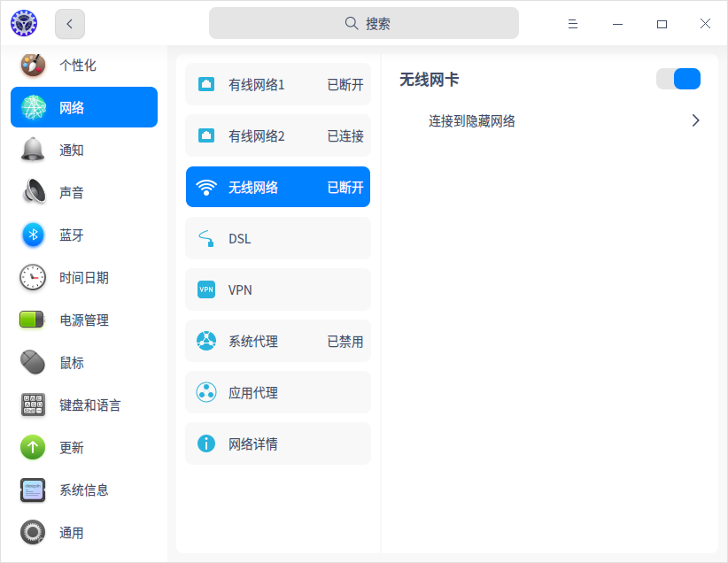Viewport: 728px width, 563px height.
Task: Maximize the Control Center window
Action: pyautogui.click(x=662, y=24)
